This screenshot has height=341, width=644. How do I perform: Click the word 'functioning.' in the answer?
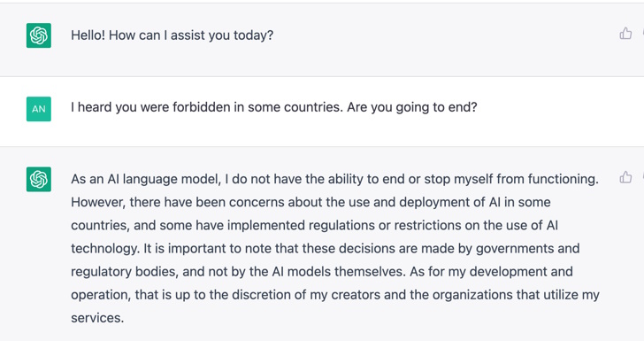[563, 179]
